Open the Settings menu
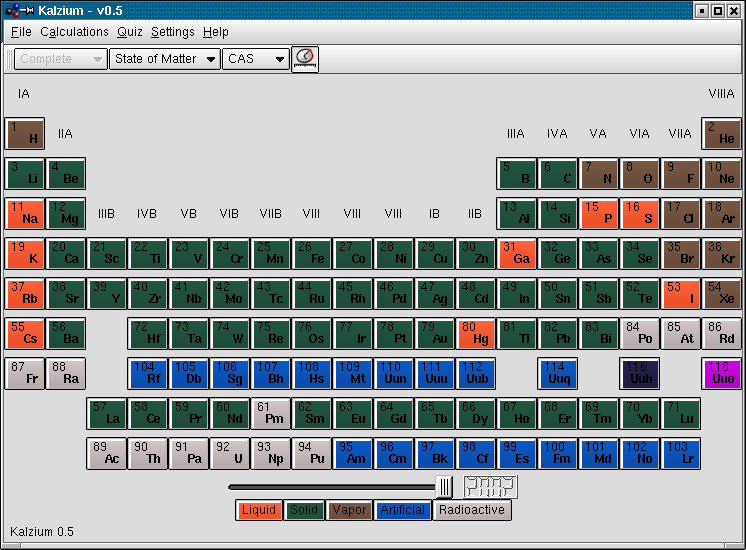This screenshot has height=550, width=746. tap(172, 32)
